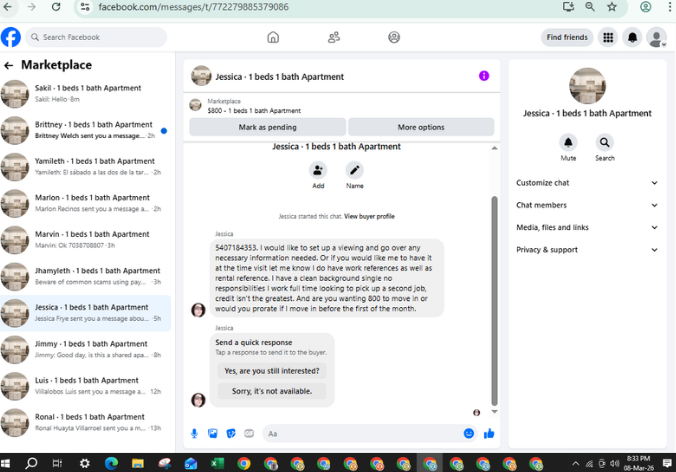Image resolution: width=676 pixels, height=472 pixels.
Task: Open the Yamileth apartment conversation
Action: pos(85,167)
